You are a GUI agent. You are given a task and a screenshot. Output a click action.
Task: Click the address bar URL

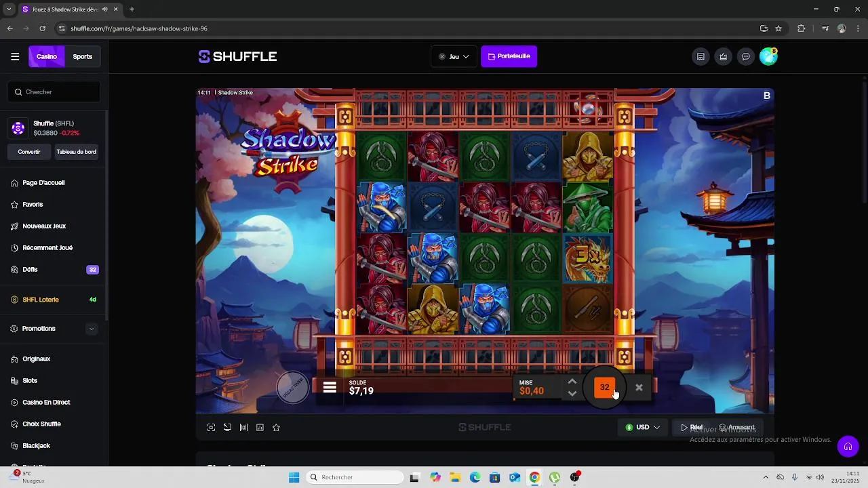[139, 28]
